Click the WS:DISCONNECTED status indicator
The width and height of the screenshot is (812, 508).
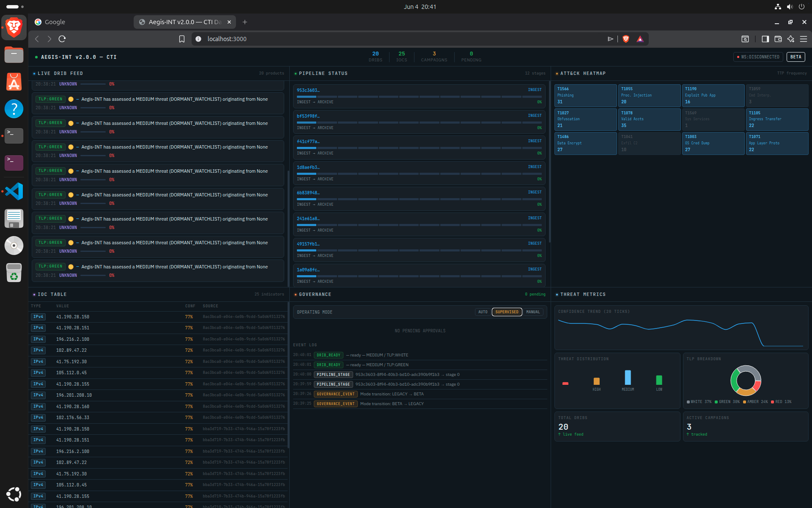click(758, 57)
